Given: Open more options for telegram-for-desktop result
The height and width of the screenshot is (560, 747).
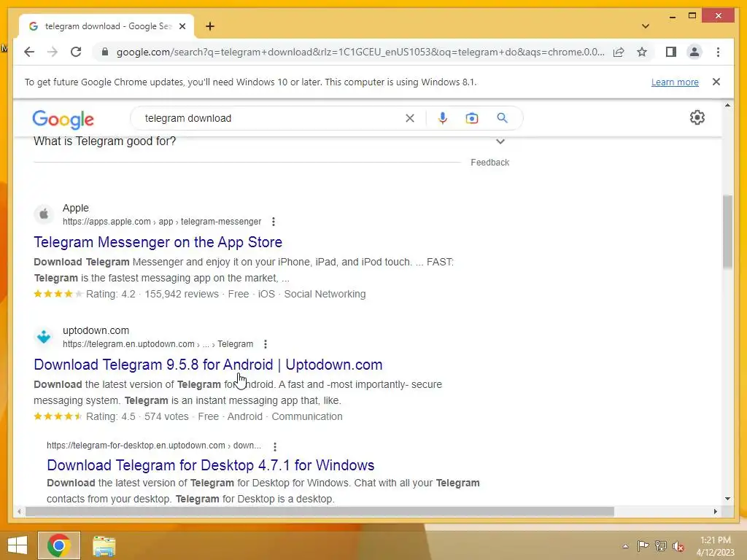Looking at the screenshot, I should tap(275, 446).
